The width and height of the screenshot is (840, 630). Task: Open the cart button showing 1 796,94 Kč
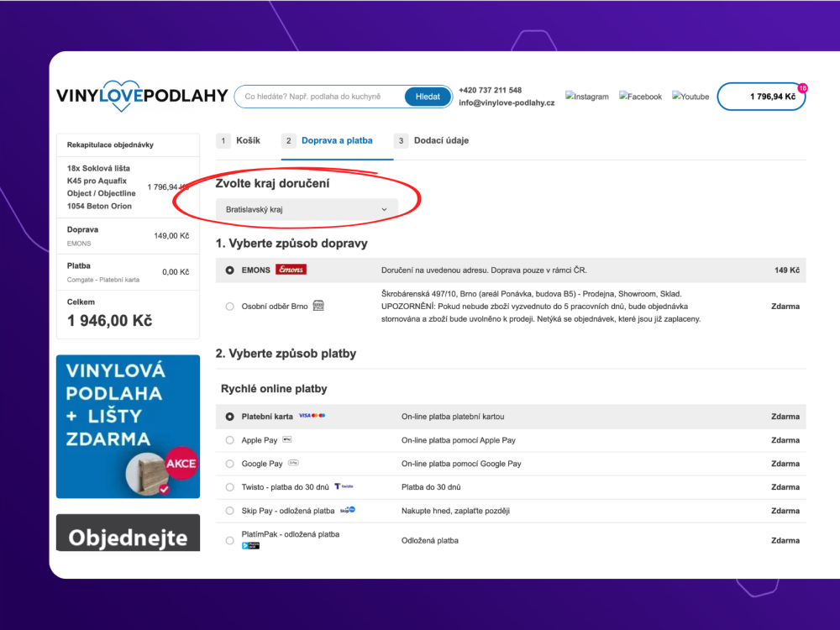[x=761, y=97]
